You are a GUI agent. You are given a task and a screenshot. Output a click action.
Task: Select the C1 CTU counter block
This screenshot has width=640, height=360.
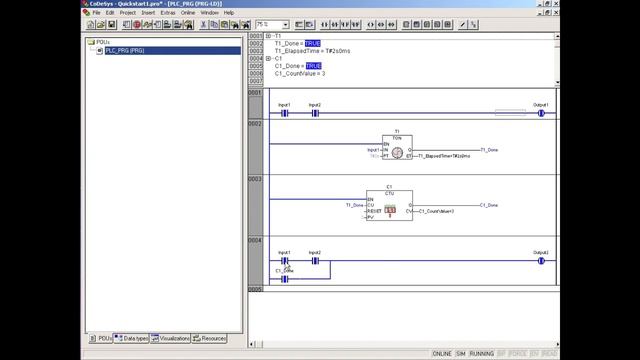389,205
